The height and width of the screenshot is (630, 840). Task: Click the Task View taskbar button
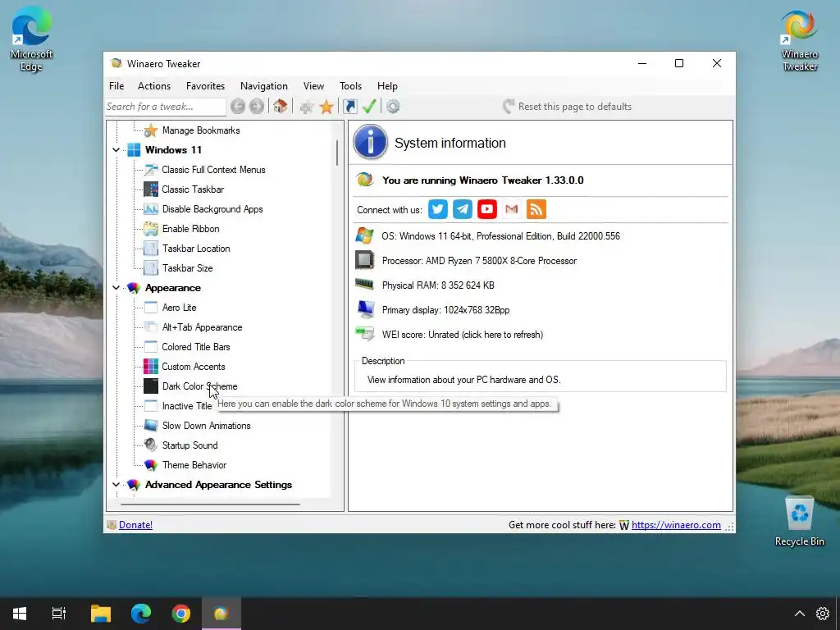59,614
